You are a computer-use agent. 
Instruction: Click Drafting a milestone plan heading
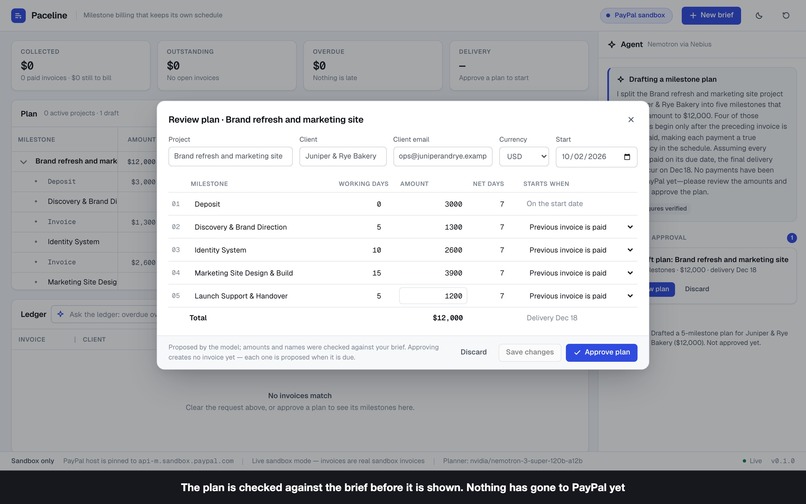pyautogui.click(x=672, y=79)
